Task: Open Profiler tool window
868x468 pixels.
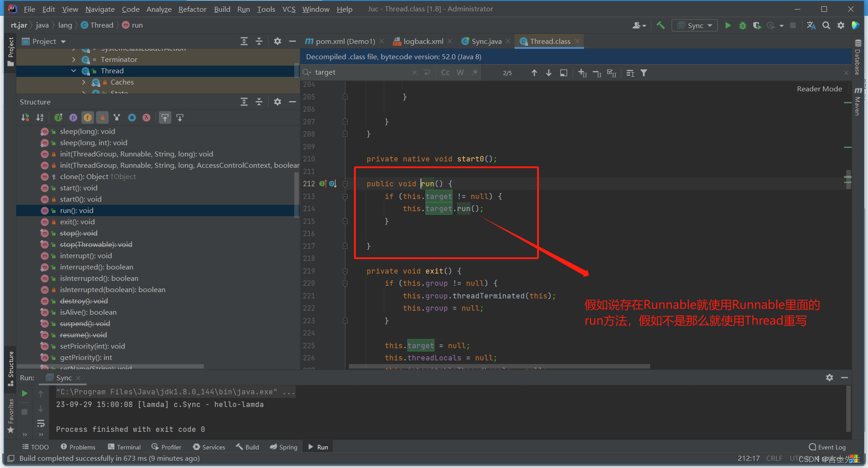Action: (166, 447)
